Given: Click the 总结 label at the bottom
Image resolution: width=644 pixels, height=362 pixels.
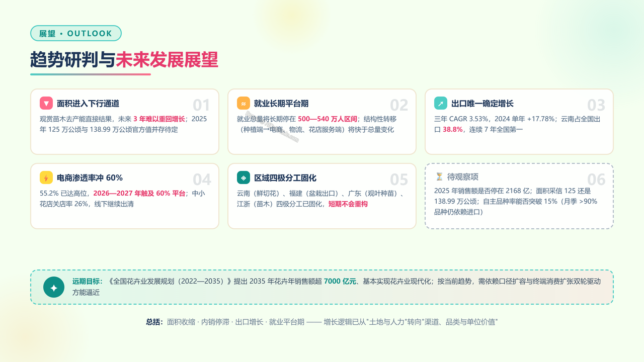Looking at the screenshot, I should click(x=154, y=322).
